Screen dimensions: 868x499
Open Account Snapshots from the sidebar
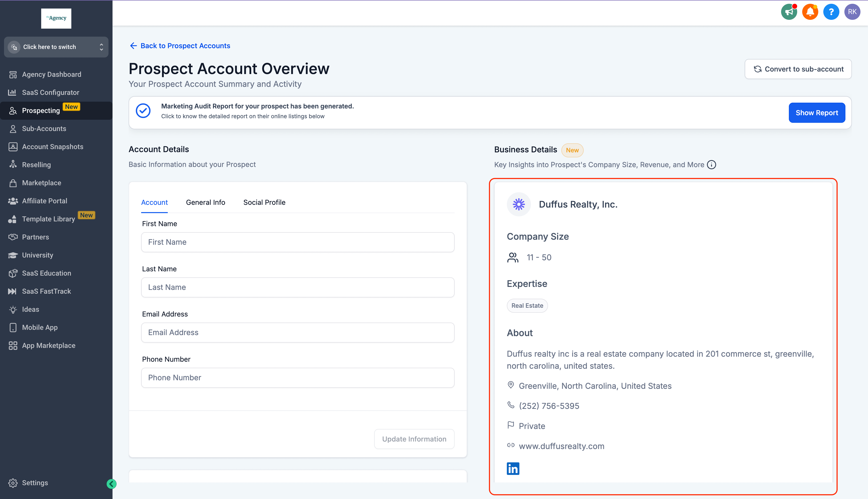coord(52,147)
